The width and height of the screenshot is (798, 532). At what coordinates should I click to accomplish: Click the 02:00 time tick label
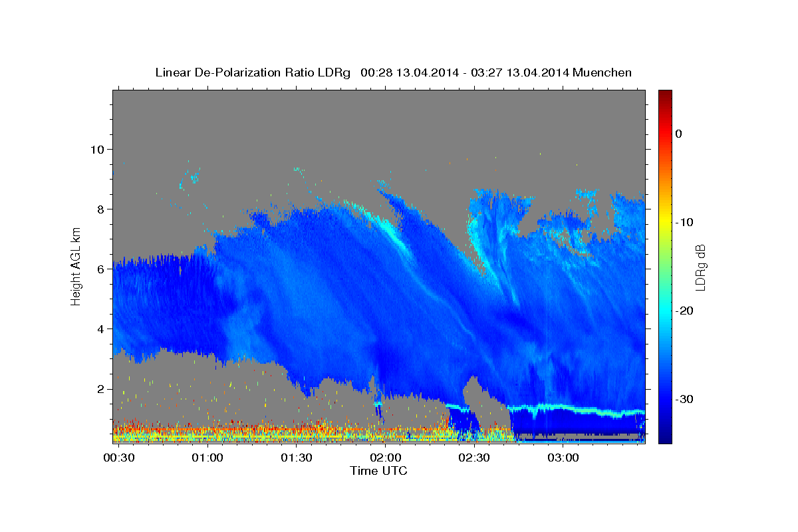[x=385, y=458]
